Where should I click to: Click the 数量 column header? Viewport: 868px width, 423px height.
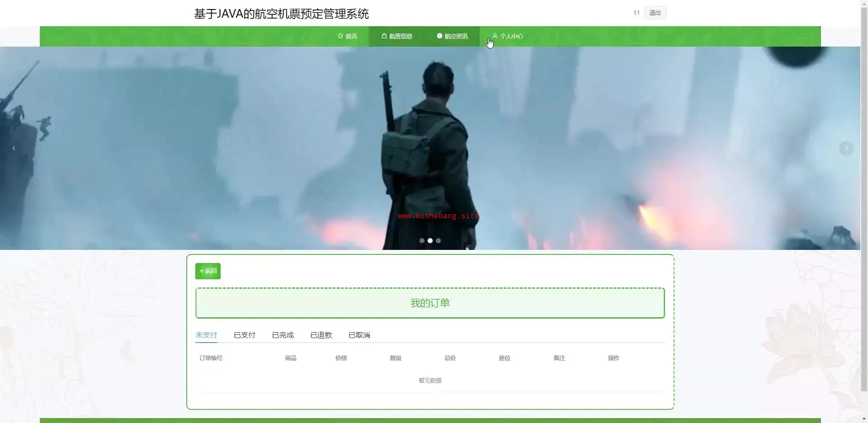[x=396, y=358]
